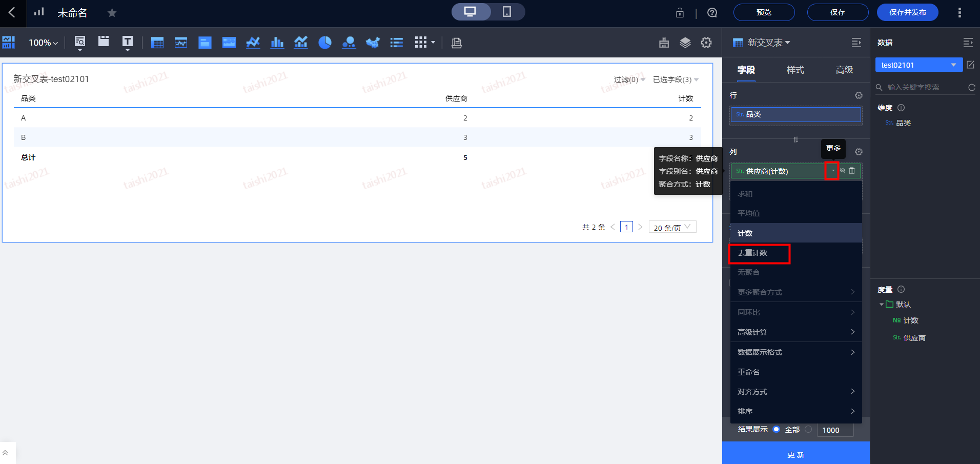Switch to mobile layout view
Viewport: 980px width, 464px height.
coord(506,12)
